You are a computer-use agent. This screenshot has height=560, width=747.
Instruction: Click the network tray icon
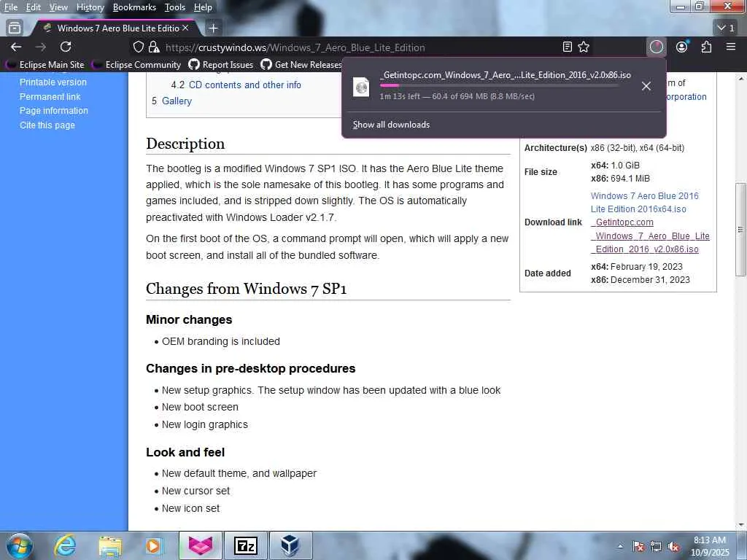click(x=656, y=546)
